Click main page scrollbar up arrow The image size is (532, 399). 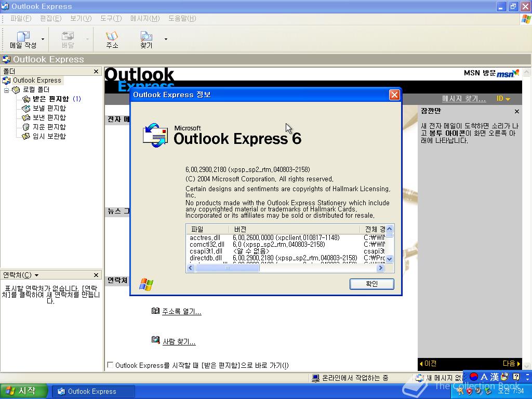coord(526,72)
